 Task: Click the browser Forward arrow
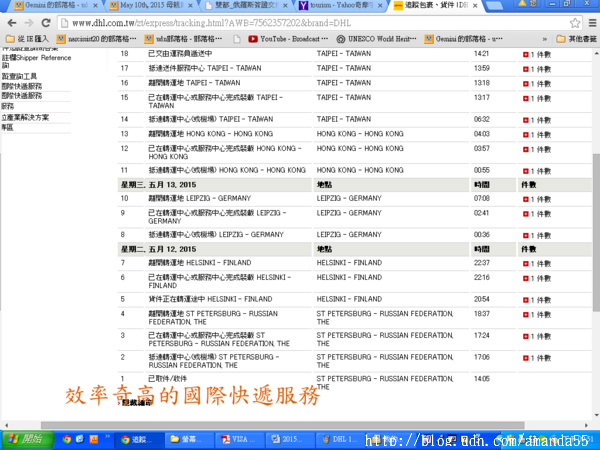[29, 23]
